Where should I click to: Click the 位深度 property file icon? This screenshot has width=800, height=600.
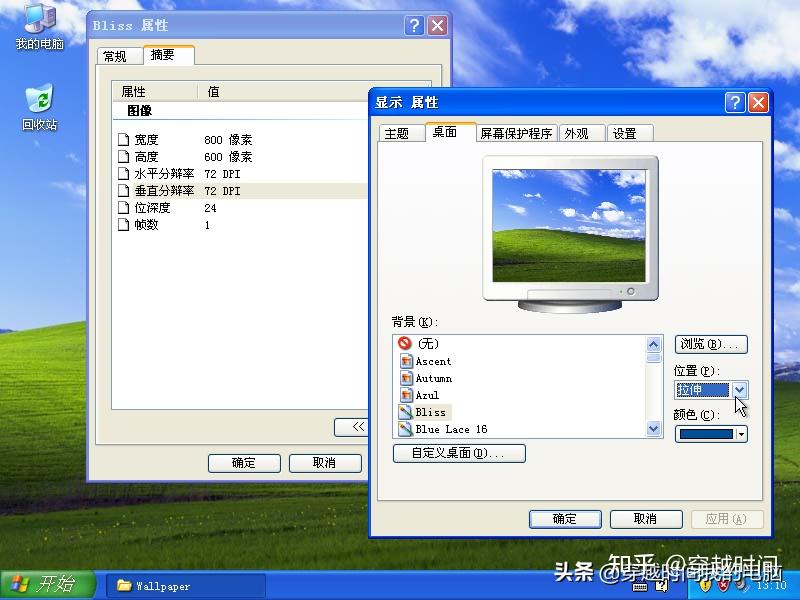pyautogui.click(x=123, y=208)
